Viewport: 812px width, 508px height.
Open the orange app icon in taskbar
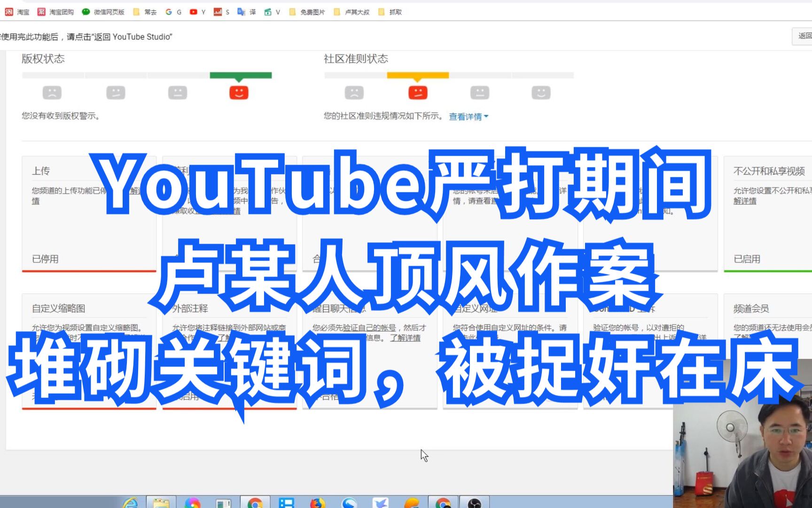[412, 502]
